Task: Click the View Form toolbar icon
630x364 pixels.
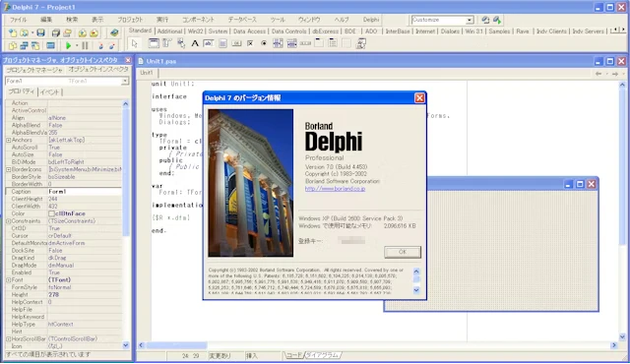Action: [x=24, y=46]
